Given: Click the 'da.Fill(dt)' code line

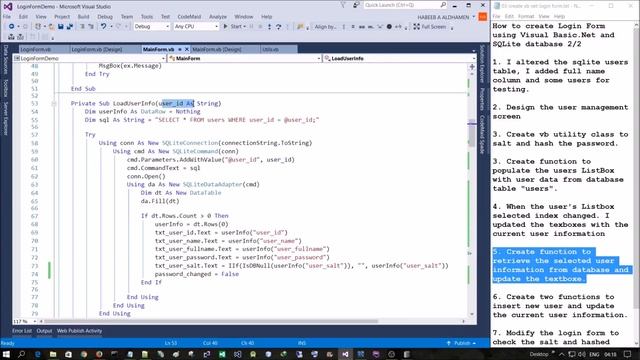Looking at the screenshot, I should pyautogui.click(x=160, y=201).
